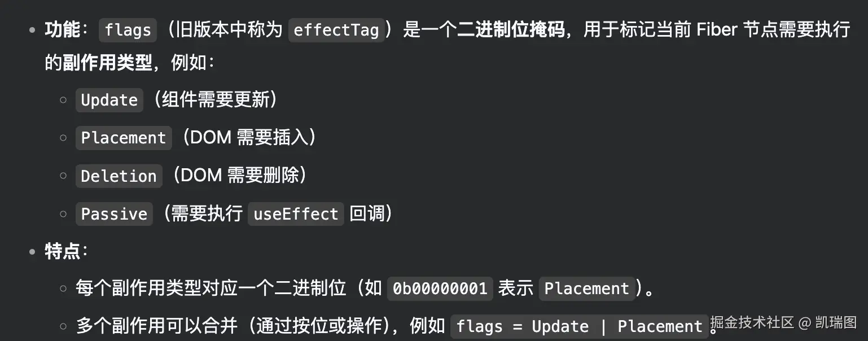
Task: Click the 'flags = Update | Placement' code snippet
Action: (579, 327)
